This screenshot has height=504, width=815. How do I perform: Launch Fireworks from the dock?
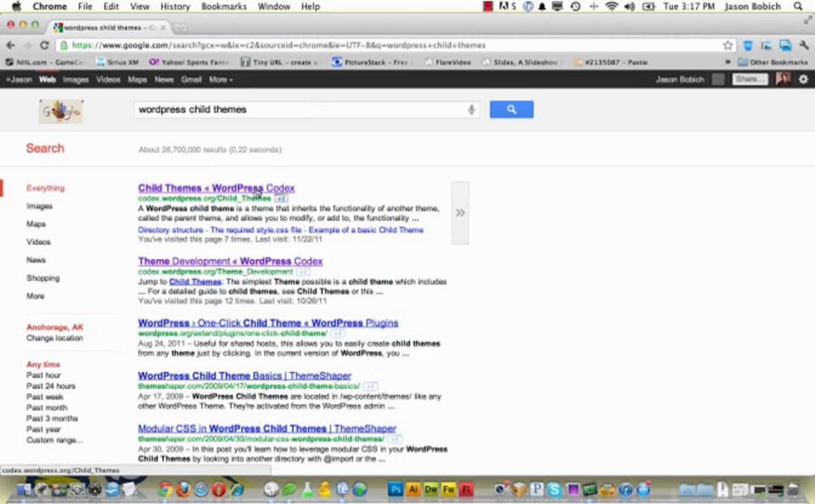449,489
